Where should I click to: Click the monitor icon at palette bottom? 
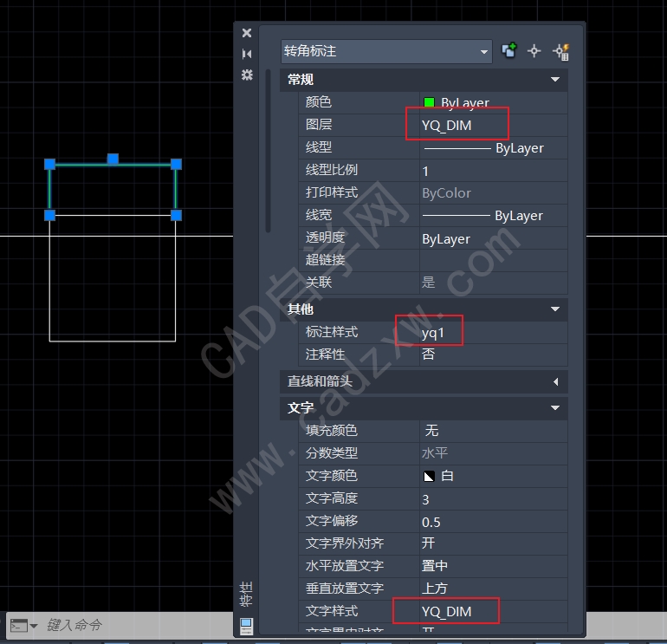[247, 626]
